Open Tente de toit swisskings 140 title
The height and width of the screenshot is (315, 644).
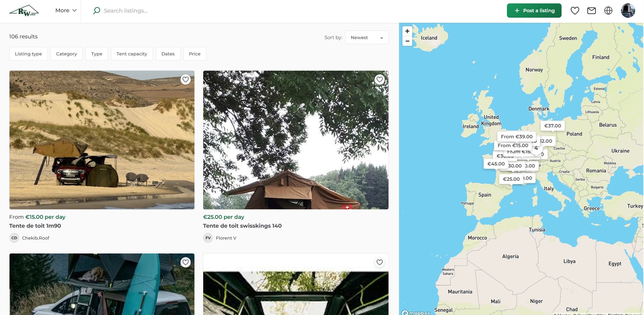[x=243, y=226]
